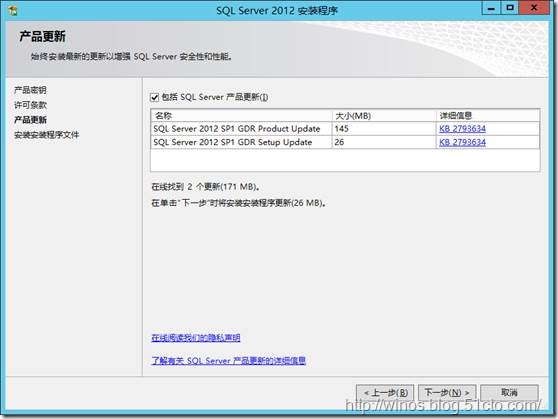The height and width of the screenshot is (419, 558).
Task: Open KB 2793634 link for Product Update row
Action: click(462, 129)
